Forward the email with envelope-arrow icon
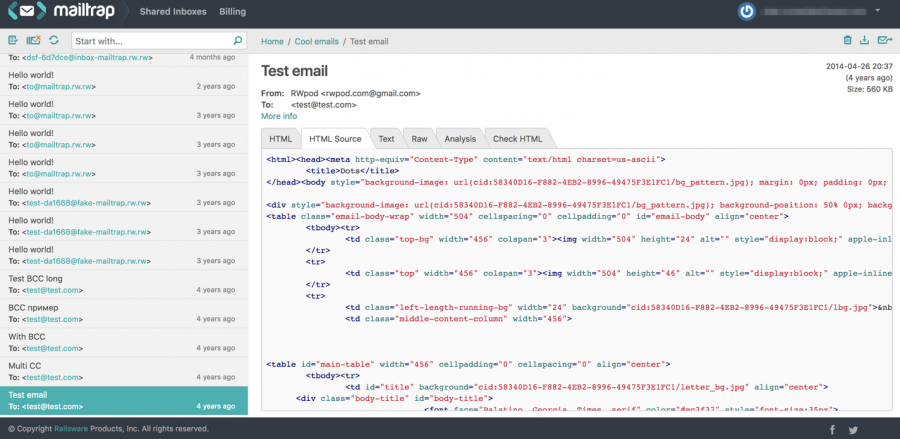The image size is (900, 439). click(x=885, y=40)
